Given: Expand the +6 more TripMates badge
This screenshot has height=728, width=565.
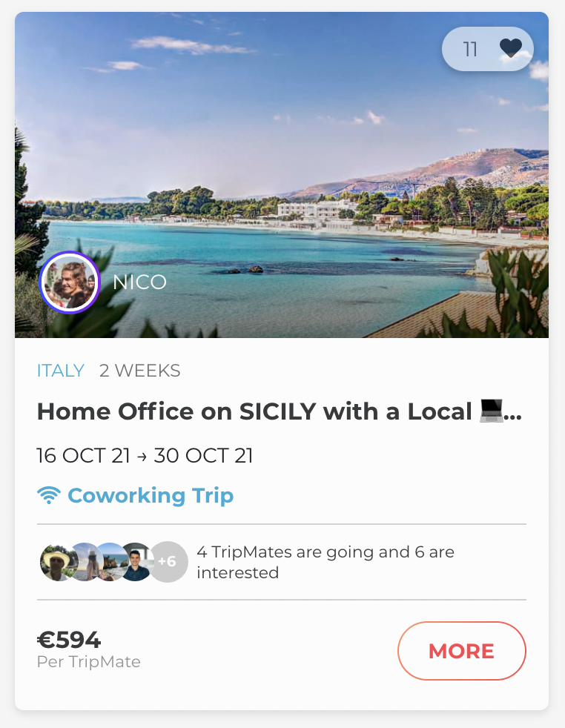Looking at the screenshot, I should [x=168, y=562].
